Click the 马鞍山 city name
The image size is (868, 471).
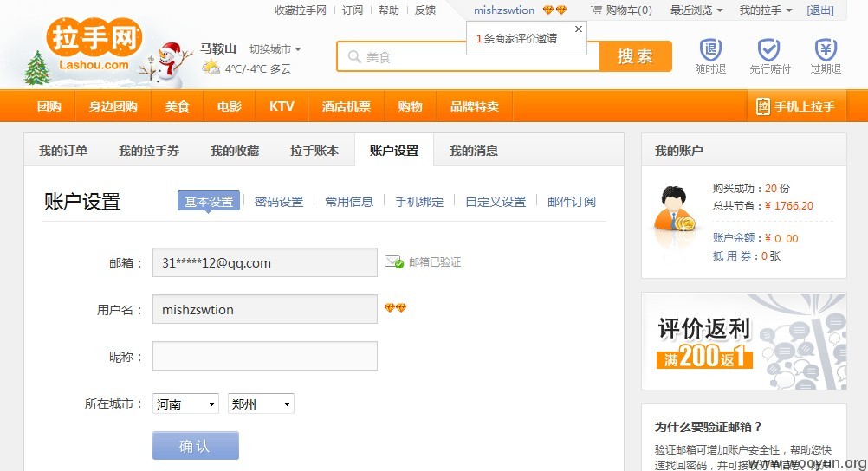point(218,48)
